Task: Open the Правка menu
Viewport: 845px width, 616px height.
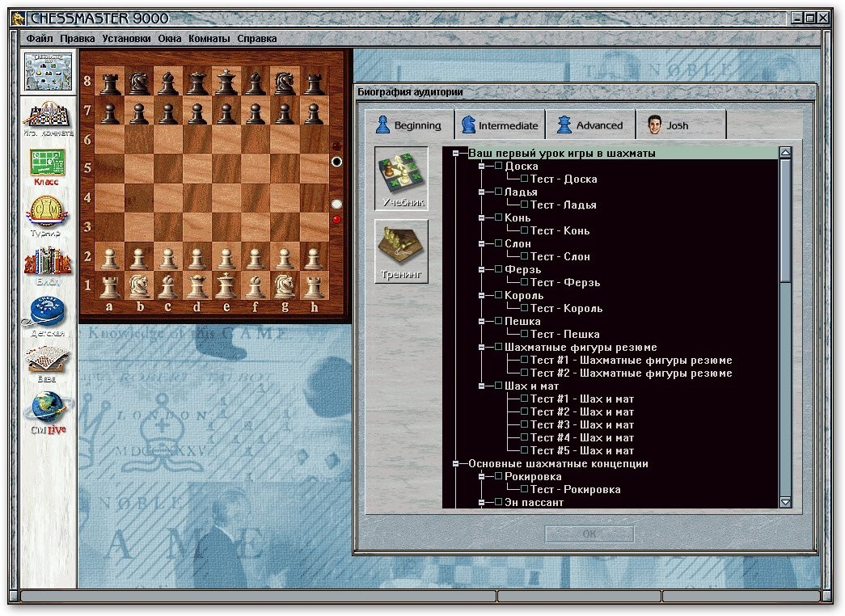Action: coord(77,38)
